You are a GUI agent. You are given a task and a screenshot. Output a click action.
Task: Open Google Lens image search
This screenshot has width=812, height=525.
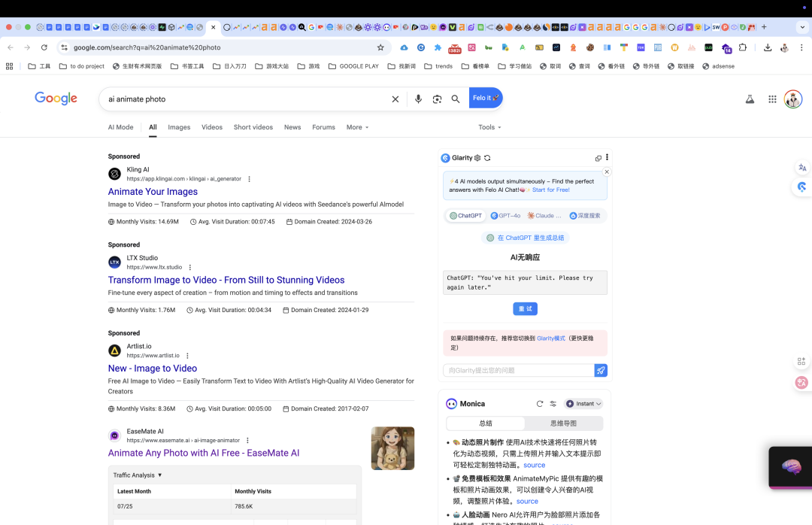(437, 99)
